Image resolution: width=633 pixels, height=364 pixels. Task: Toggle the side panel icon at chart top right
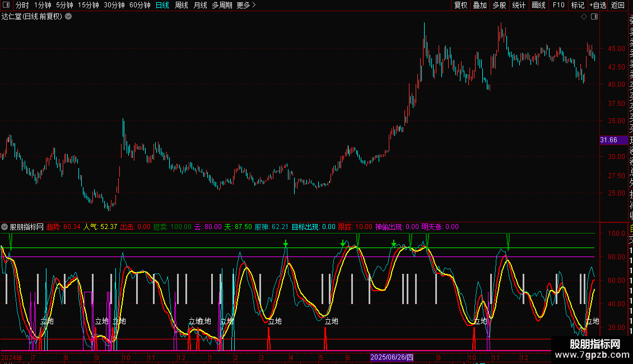594,17
